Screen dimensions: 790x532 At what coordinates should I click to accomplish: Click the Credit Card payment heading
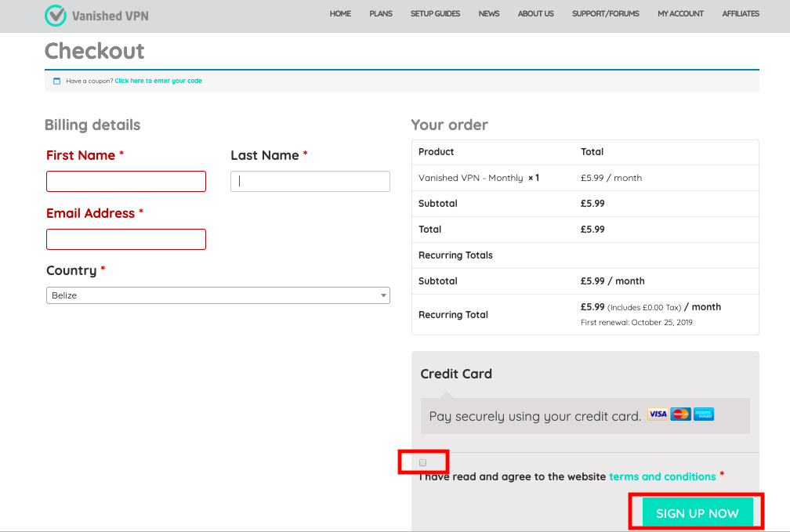456,374
